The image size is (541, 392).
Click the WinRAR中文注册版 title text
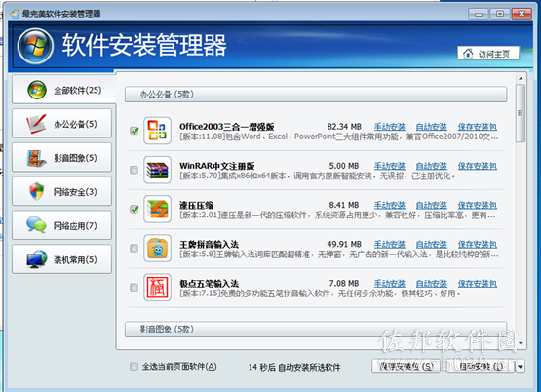click(217, 166)
